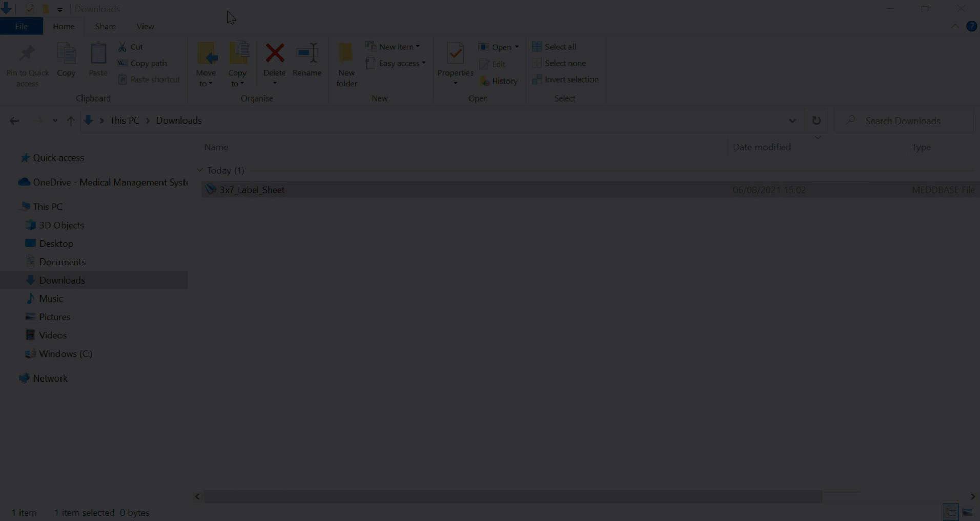Screen dimensions: 980x521
Task: Refresh the Downloads folder
Action: [x=816, y=121]
